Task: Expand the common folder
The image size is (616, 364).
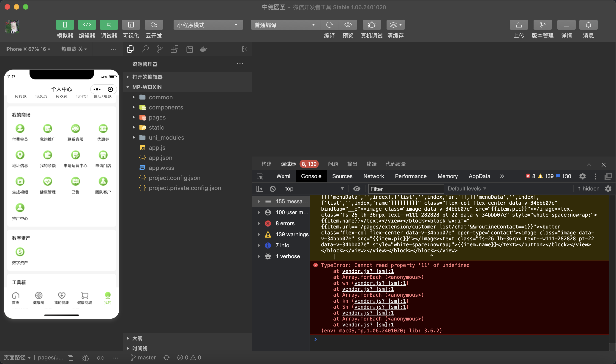Action: [x=188, y=97]
